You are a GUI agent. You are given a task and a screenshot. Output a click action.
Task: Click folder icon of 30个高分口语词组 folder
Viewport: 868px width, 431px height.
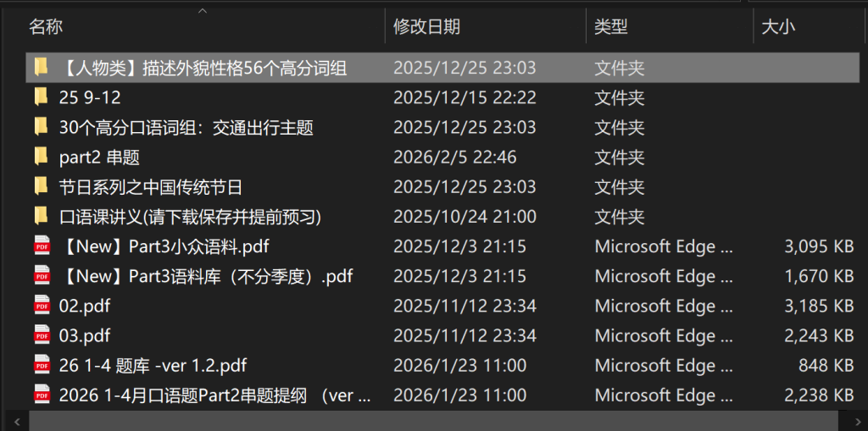point(41,127)
